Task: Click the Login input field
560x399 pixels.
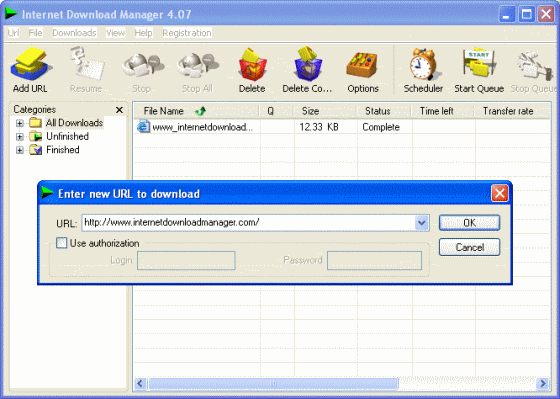Action: [186, 260]
